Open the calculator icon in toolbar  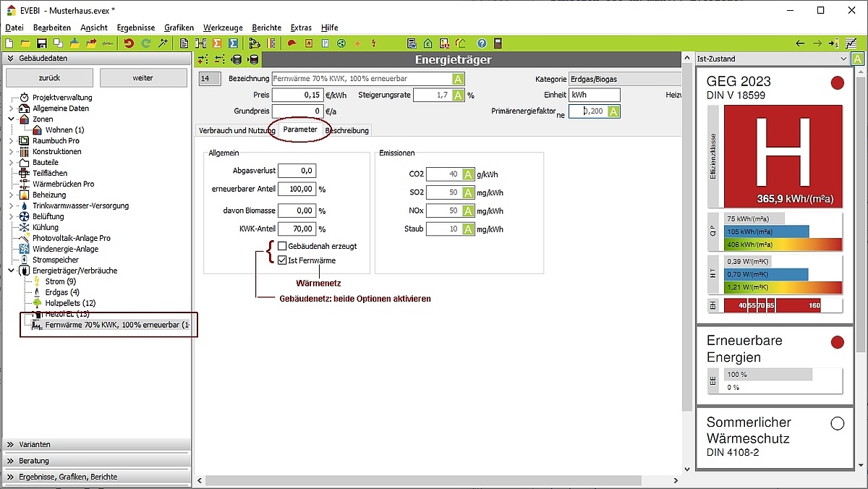(x=498, y=43)
